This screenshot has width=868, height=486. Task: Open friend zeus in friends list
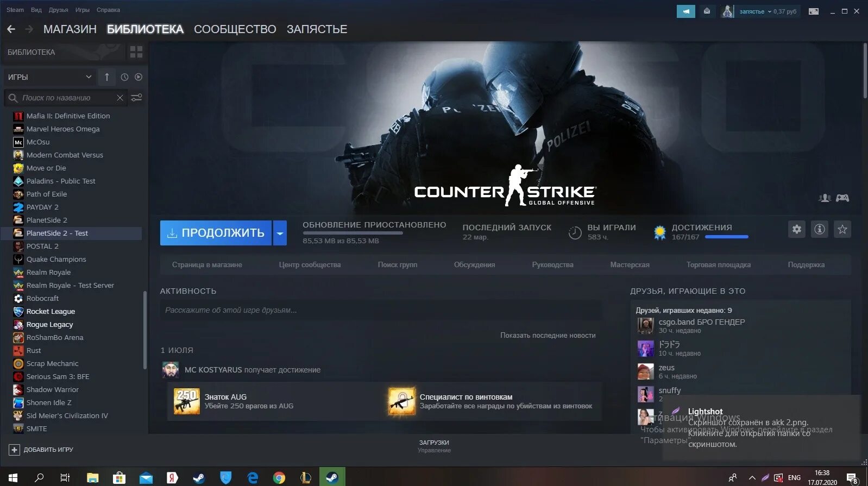pyautogui.click(x=666, y=368)
